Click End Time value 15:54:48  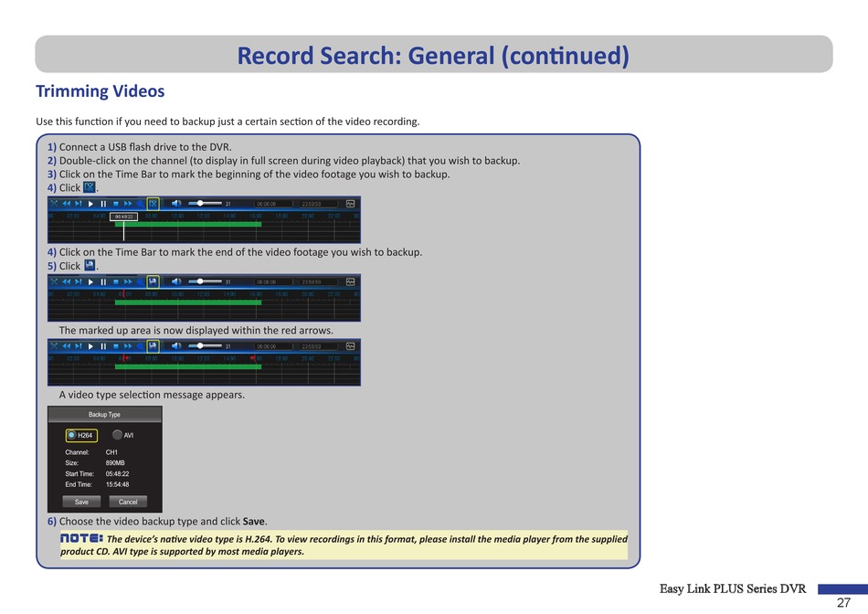coord(117,484)
